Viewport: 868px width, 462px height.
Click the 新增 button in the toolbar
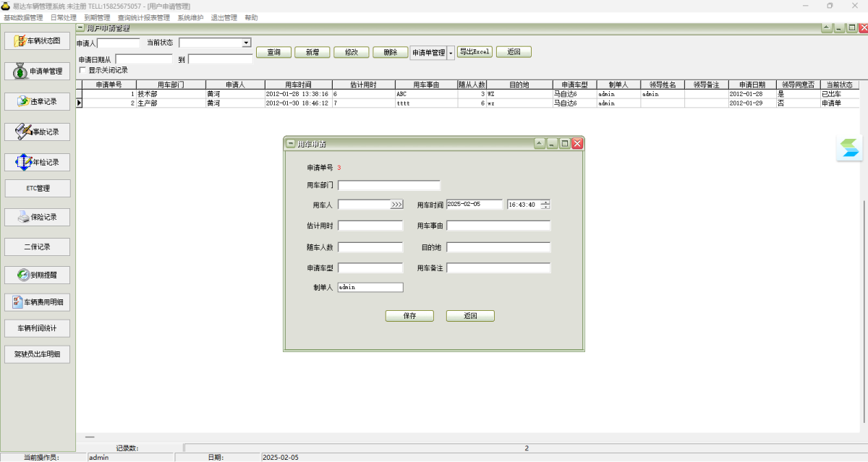pyautogui.click(x=312, y=52)
